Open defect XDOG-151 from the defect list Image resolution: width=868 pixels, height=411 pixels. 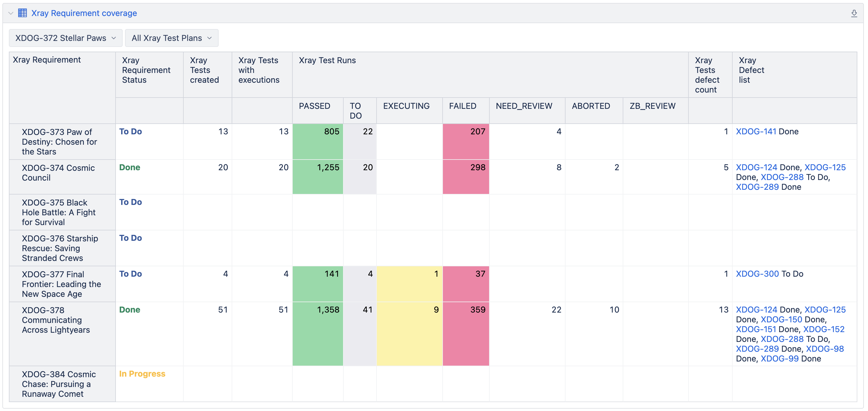[x=757, y=329]
